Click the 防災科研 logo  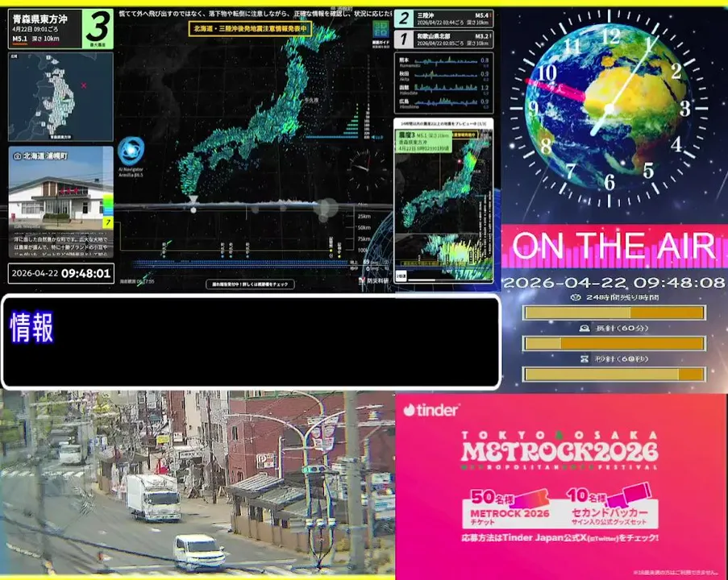[x=374, y=280]
